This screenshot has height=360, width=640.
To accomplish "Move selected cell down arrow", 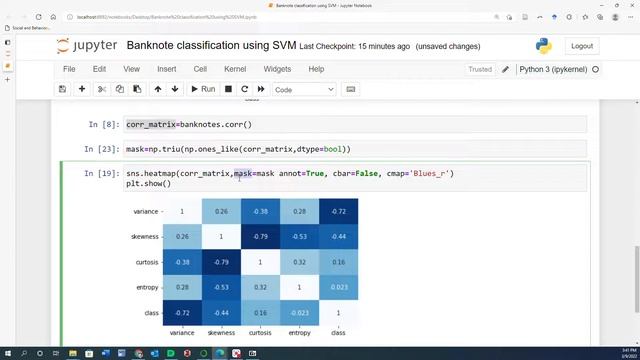I will click(x=175, y=89).
